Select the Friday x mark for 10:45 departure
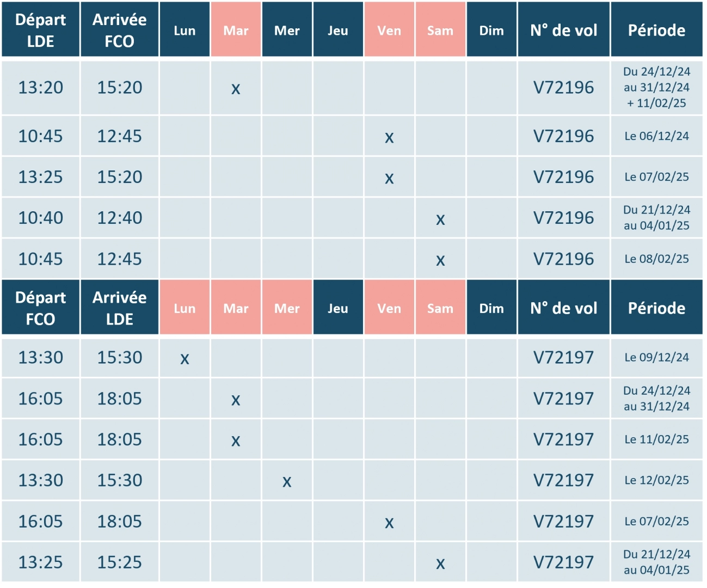707x588 pixels. pyautogui.click(x=389, y=137)
